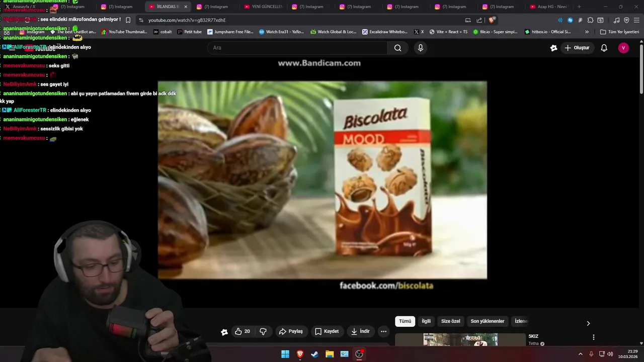Click the Shazam extension icon
Screen dimensions: 644x362
point(570,20)
